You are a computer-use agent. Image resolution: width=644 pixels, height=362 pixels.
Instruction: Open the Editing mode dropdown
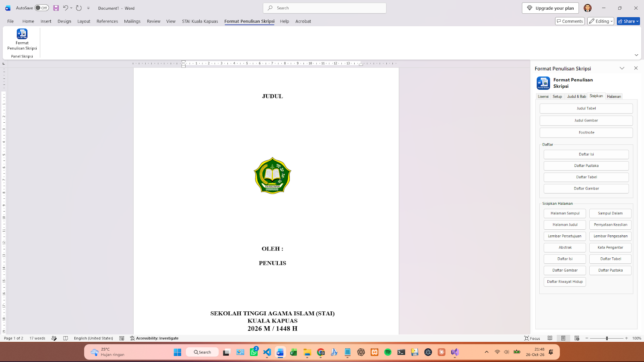click(601, 21)
